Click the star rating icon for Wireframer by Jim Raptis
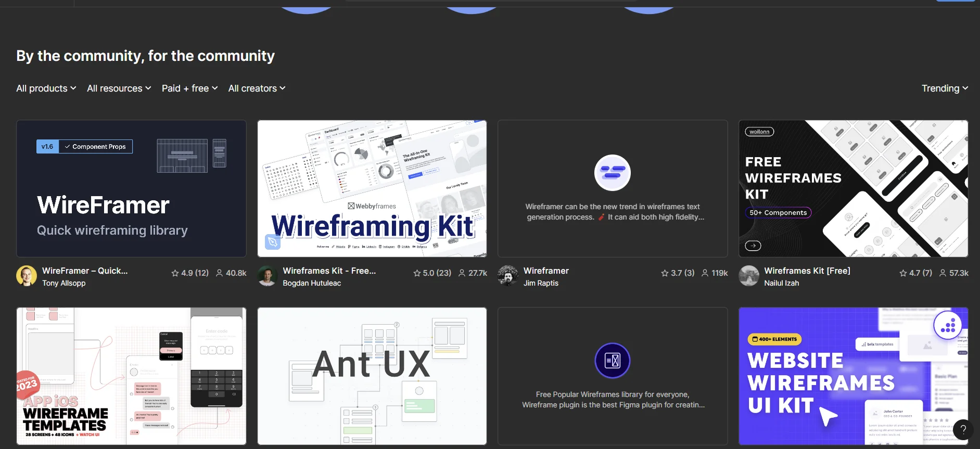Viewport: 980px width, 449px height. tap(665, 273)
